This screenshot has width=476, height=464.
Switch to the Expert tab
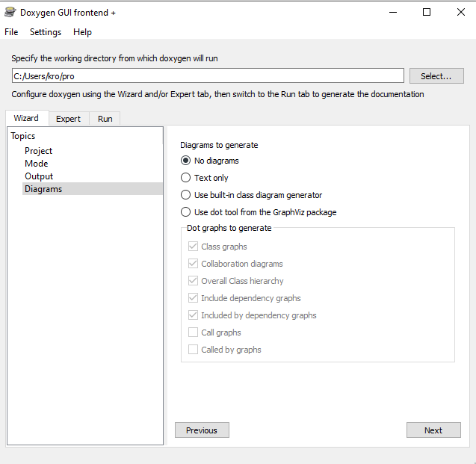pos(68,119)
